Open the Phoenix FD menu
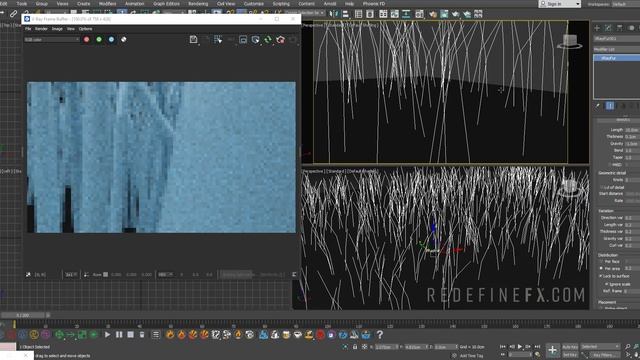The height and width of the screenshot is (360, 640). (374, 4)
